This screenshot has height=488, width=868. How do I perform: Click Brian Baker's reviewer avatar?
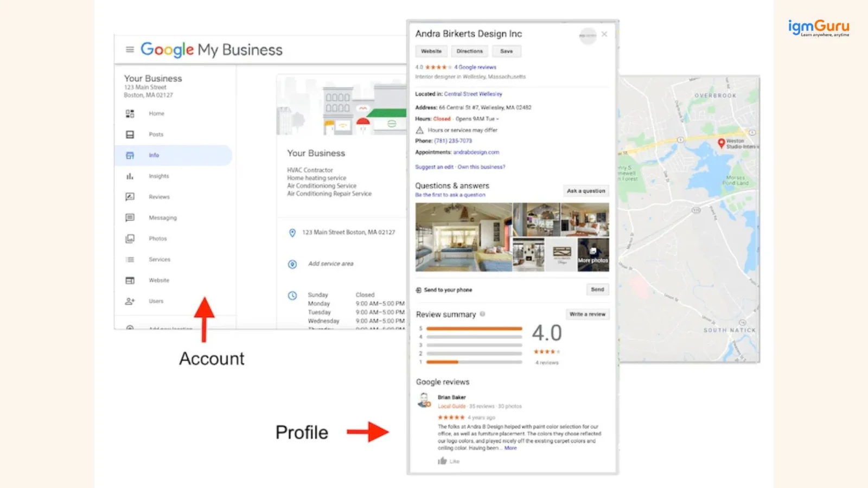coord(424,400)
